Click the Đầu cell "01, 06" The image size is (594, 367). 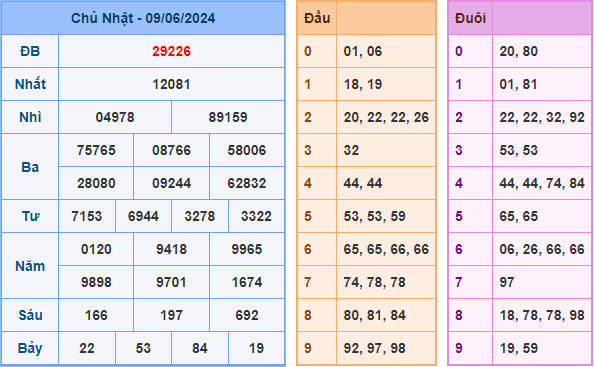click(x=386, y=51)
